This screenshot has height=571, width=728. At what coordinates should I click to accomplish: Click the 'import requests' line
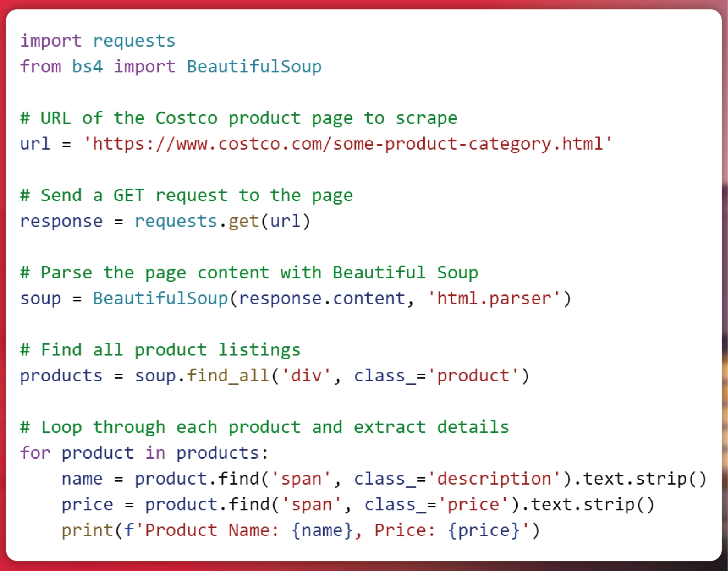(x=98, y=41)
